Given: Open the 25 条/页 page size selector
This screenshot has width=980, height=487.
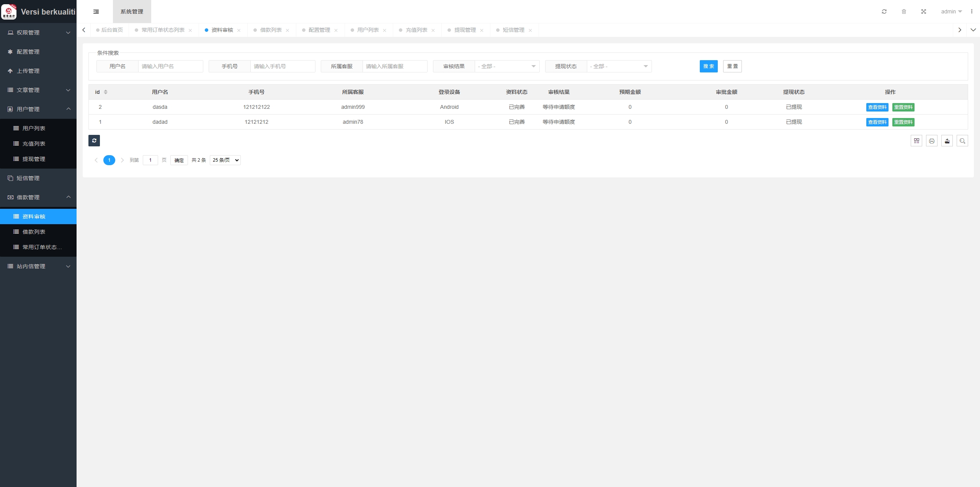Looking at the screenshot, I should [225, 160].
